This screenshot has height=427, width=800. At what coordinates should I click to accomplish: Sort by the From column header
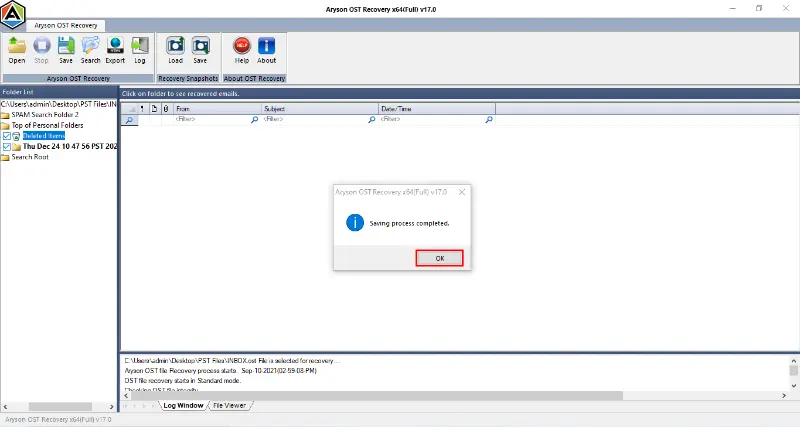[217, 109]
